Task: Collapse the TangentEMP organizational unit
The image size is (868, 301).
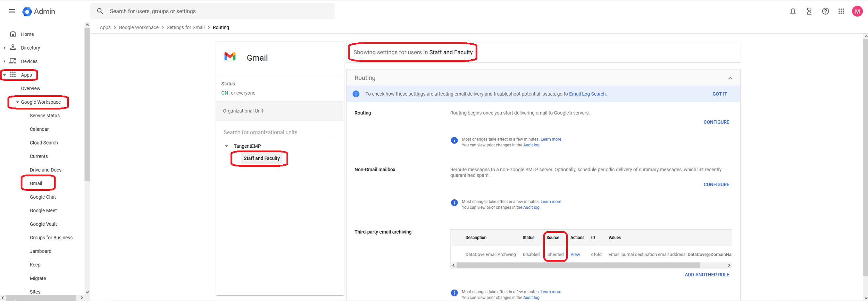Action: (x=226, y=146)
